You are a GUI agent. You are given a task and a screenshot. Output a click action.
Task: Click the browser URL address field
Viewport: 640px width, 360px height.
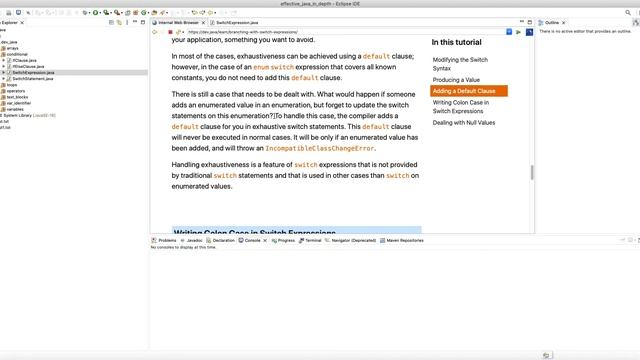[345, 32]
